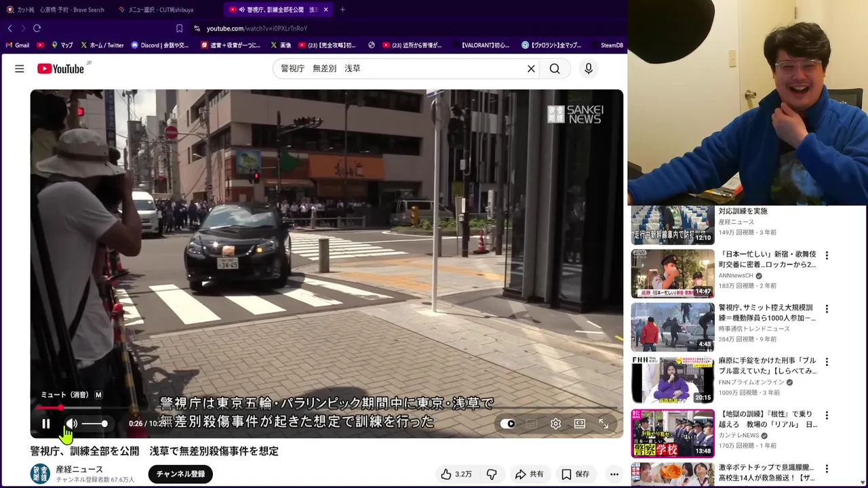This screenshot has width=868, height=488.
Task: Adjust the volume slider
Action: [96, 424]
